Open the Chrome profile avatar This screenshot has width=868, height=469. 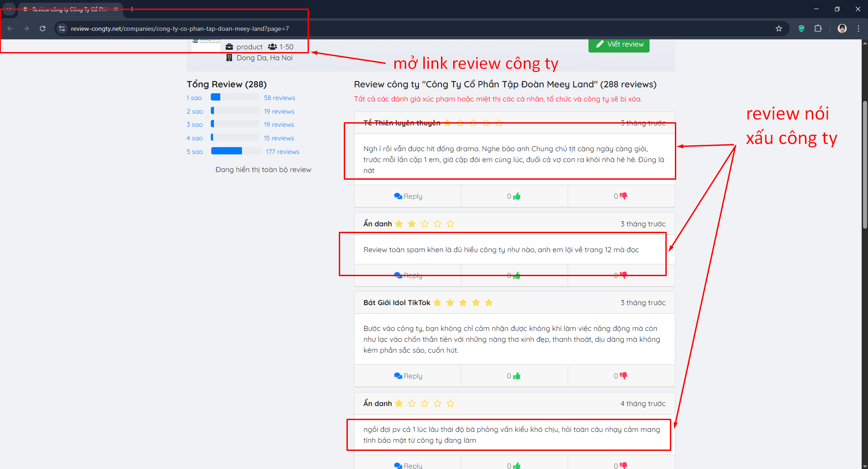pyautogui.click(x=842, y=29)
